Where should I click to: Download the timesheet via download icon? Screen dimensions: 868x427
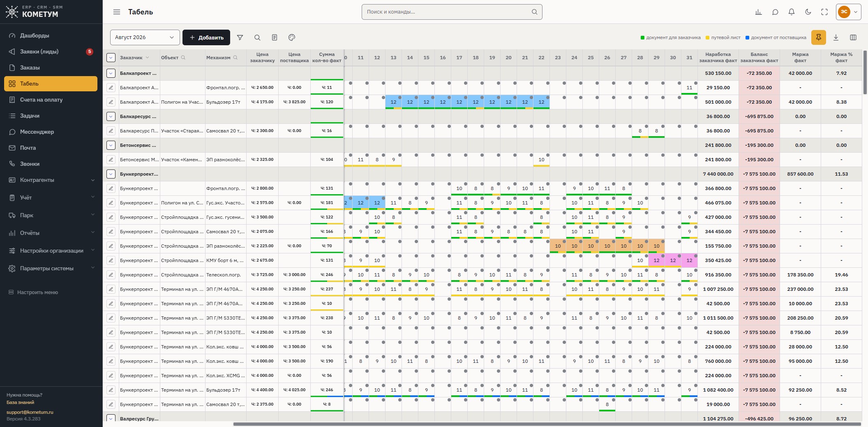coord(836,37)
